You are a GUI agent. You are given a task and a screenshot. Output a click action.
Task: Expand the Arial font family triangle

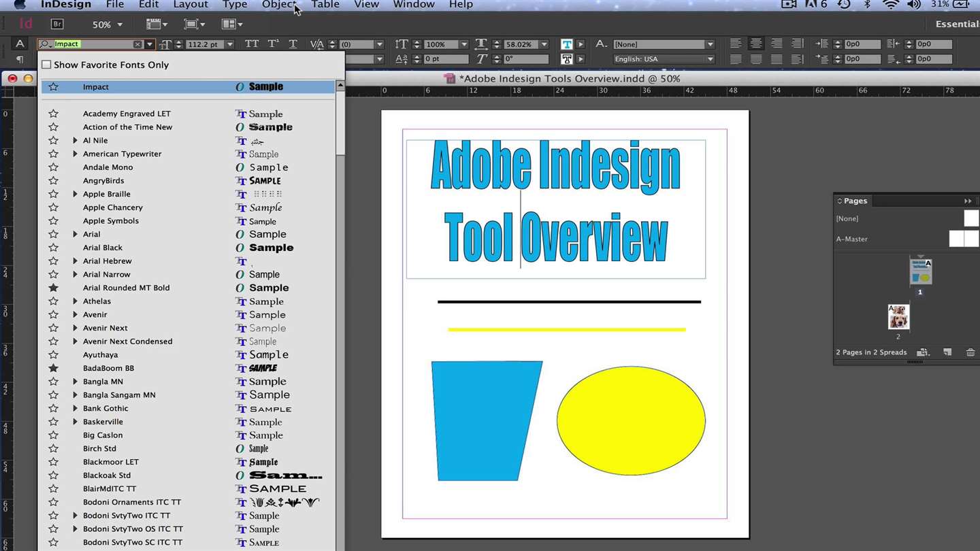75,234
